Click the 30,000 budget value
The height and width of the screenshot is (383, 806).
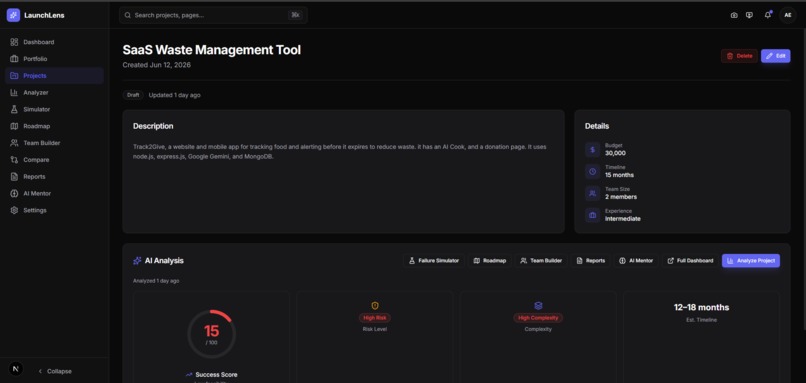(615, 153)
